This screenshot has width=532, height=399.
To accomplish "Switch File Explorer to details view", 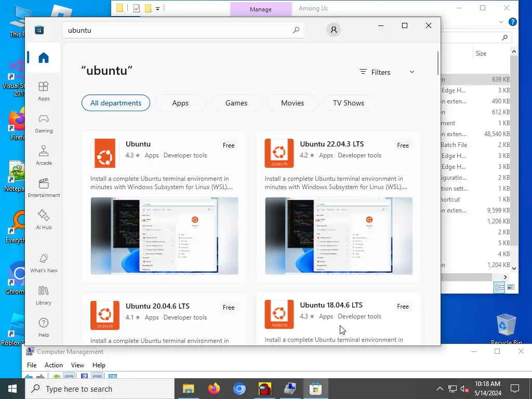I will tap(499, 287).
